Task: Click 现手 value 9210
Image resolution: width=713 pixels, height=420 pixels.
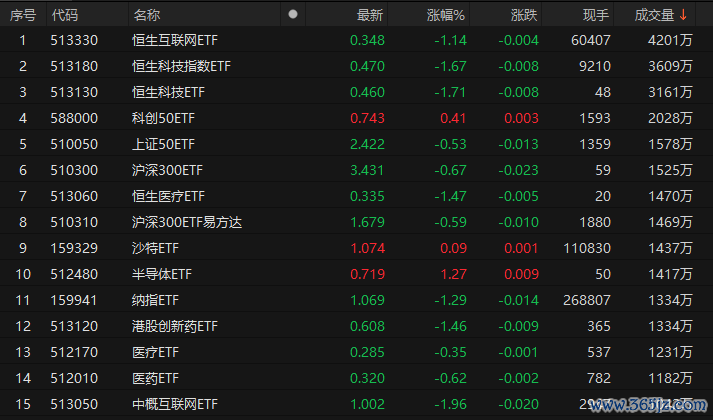Action: [595, 66]
